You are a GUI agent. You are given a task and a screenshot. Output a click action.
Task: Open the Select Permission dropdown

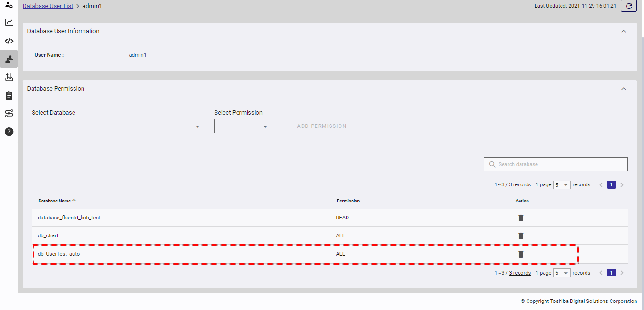click(244, 126)
